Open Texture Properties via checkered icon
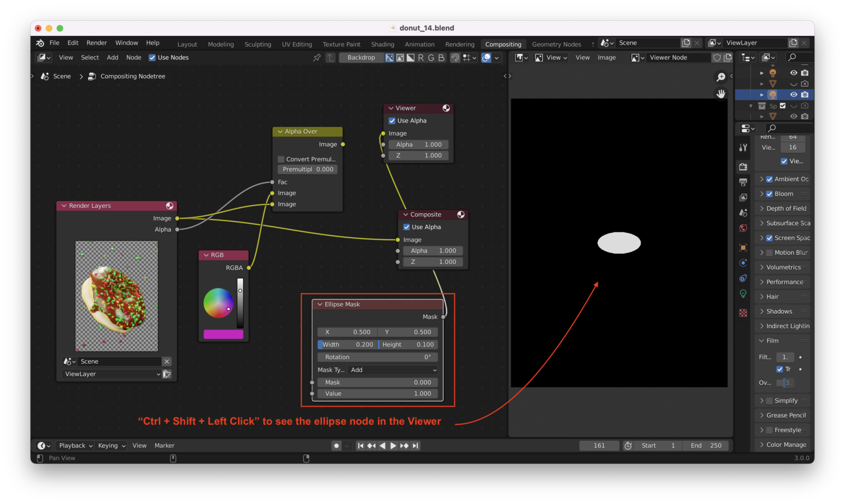Image resolution: width=845 pixels, height=504 pixels. 743,312
